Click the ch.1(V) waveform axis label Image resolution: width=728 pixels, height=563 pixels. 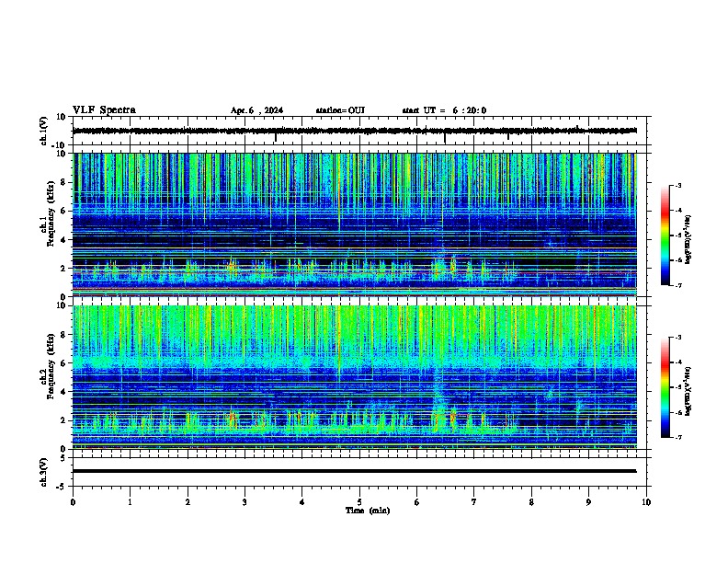[44, 131]
